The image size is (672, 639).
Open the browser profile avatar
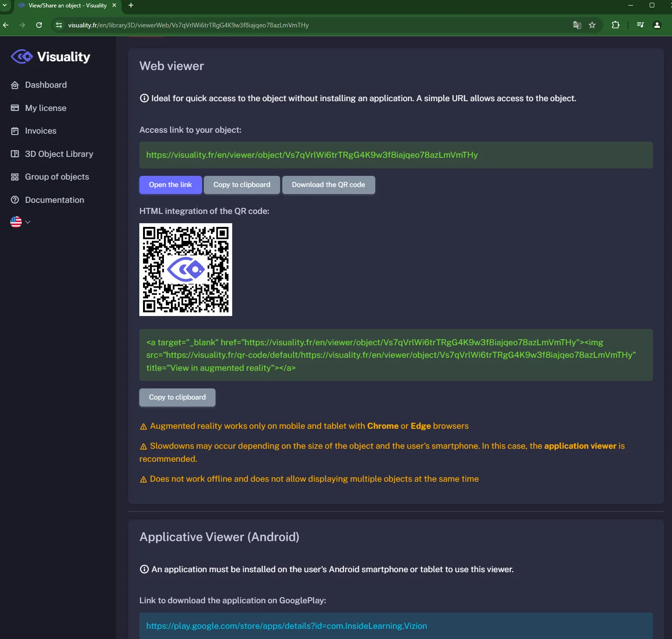[x=658, y=25]
